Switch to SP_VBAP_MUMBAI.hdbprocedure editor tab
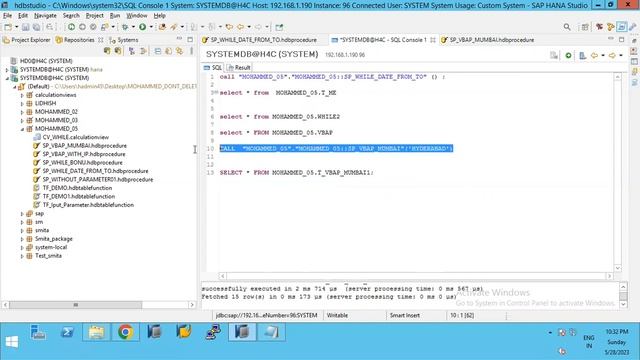 488,40
